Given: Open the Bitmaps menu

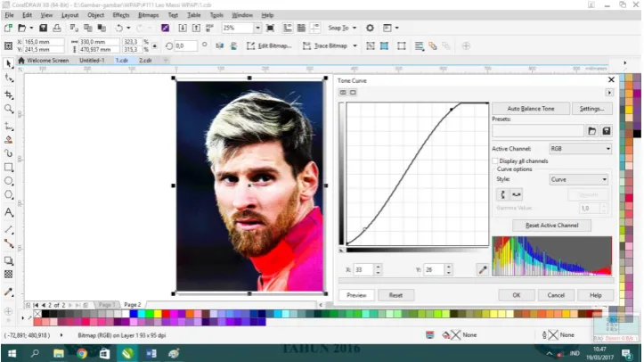Looking at the screenshot, I should 148,15.
